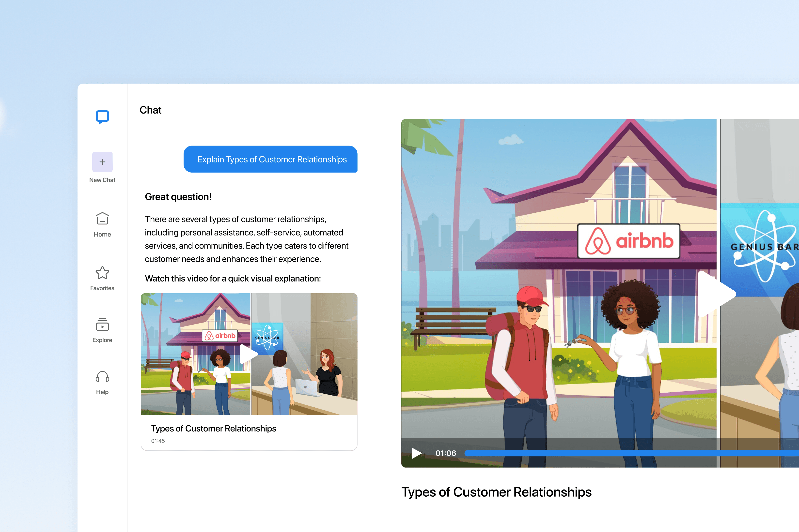Open the Home sidebar icon
This screenshot has width=799, height=532.
(x=102, y=219)
